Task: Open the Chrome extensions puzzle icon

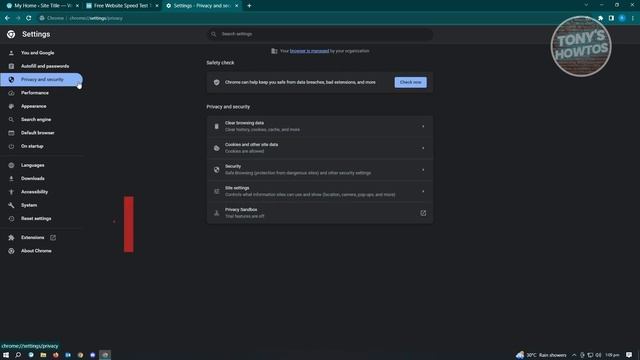Action: point(600,18)
